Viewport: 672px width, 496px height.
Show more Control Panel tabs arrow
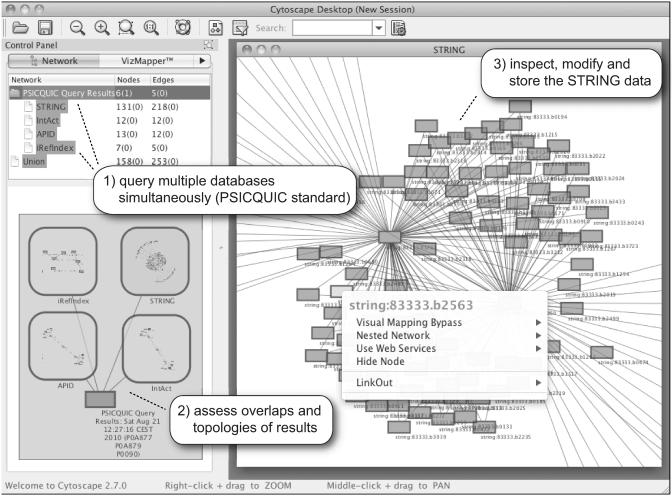(x=202, y=61)
